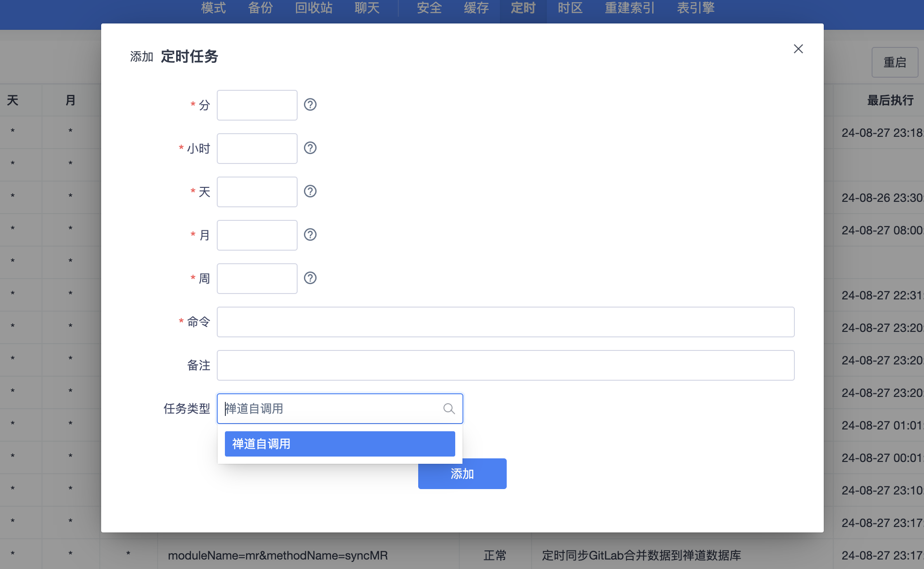The image size is (924, 569).
Task: Click help icon next to 分 field
Action: [x=310, y=105]
